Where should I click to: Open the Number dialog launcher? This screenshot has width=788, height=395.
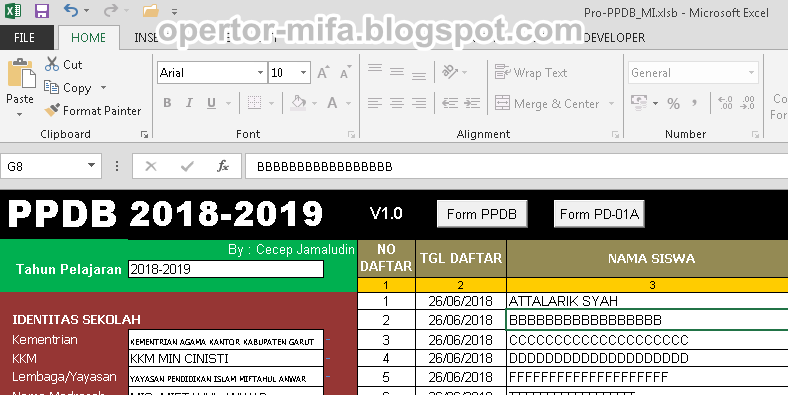click(x=755, y=134)
